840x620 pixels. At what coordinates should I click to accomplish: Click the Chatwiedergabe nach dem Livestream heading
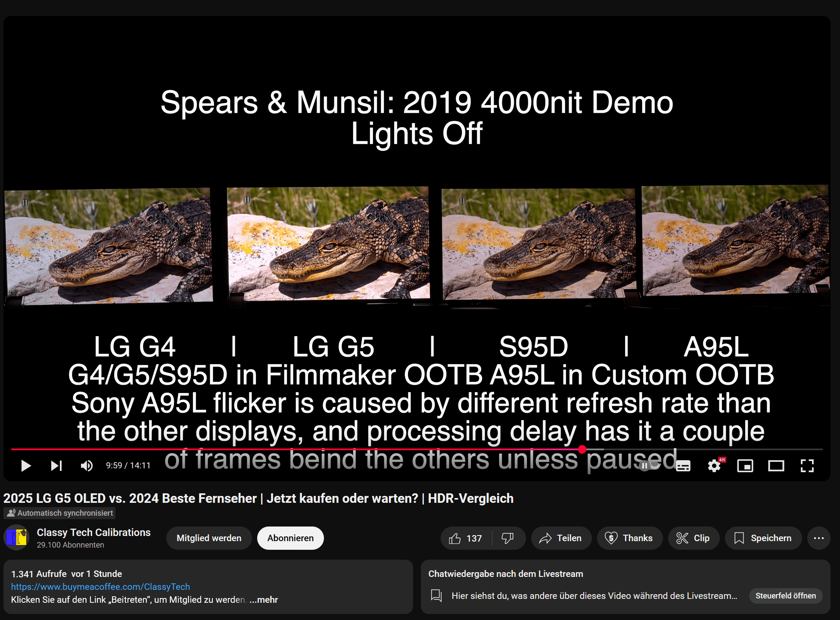(x=506, y=574)
